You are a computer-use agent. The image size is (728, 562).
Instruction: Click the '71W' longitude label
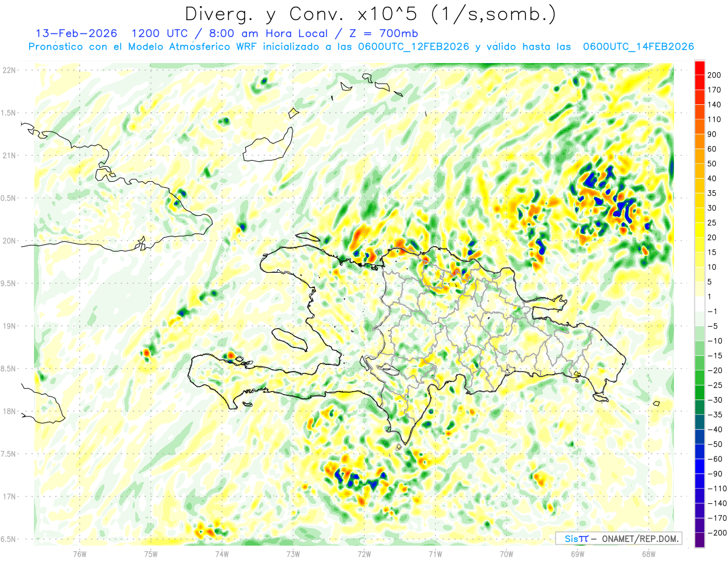pos(435,554)
